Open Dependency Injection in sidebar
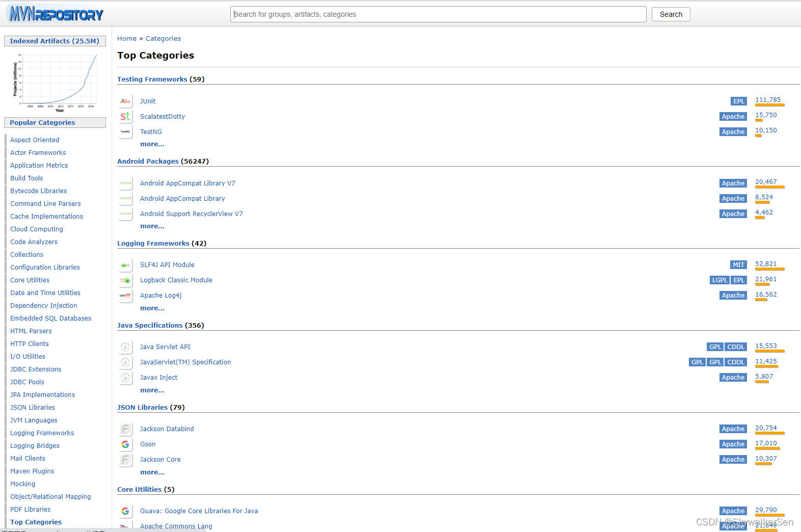Image resolution: width=801 pixels, height=532 pixels. click(x=44, y=306)
